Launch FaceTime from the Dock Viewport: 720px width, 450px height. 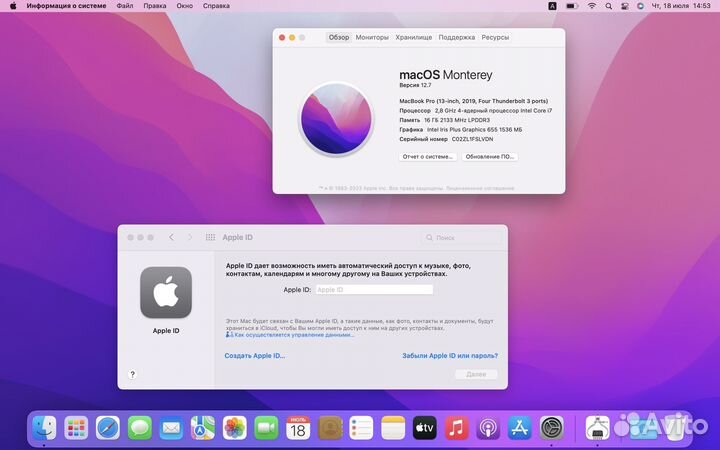[266, 428]
